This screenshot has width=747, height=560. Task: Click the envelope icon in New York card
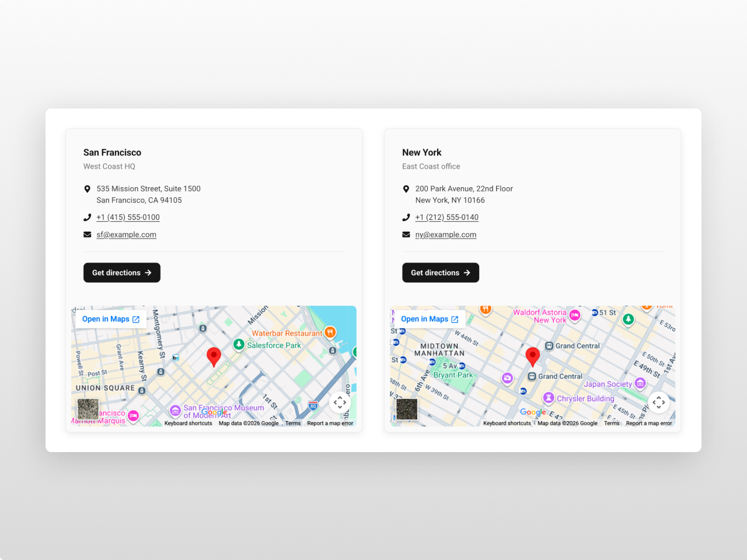click(406, 235)
